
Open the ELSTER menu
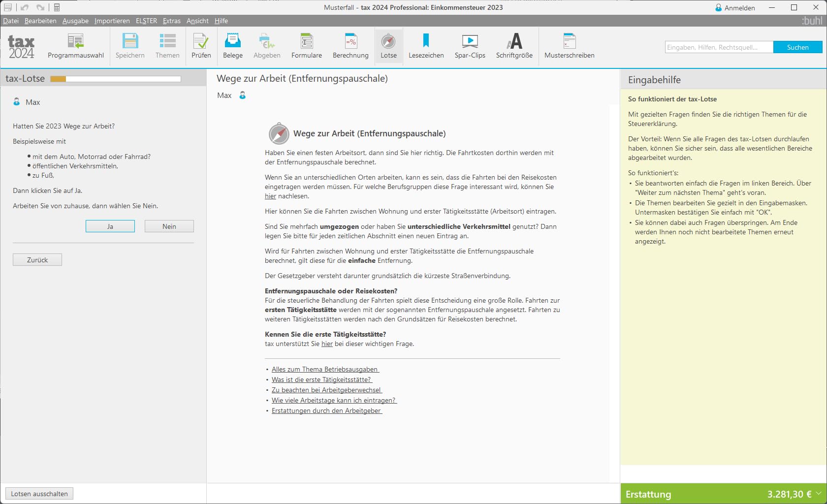(x=146, y=21)
